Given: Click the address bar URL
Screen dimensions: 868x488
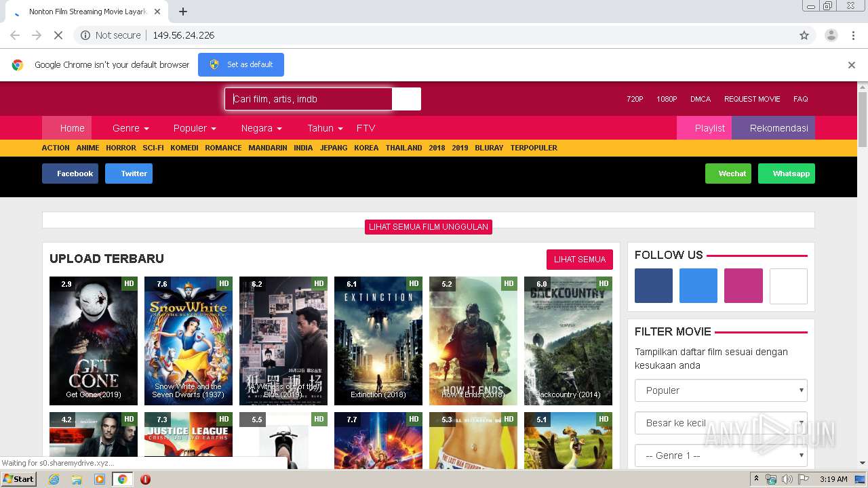Looking at the screenshot, I should tap(184, 35).
